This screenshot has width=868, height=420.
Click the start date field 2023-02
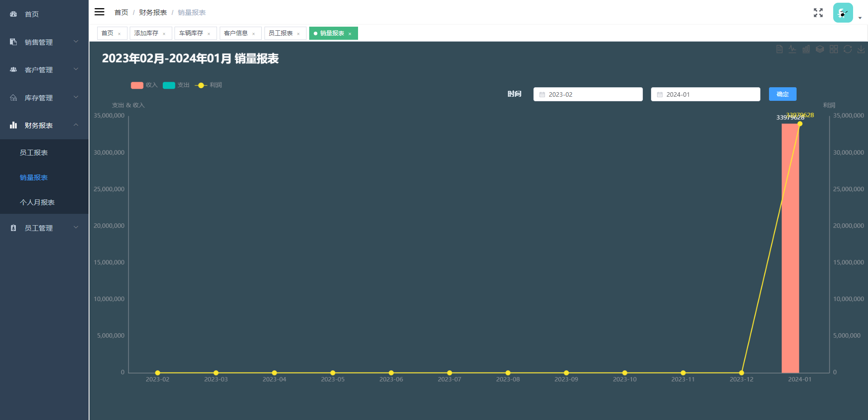tap(588, 94)
